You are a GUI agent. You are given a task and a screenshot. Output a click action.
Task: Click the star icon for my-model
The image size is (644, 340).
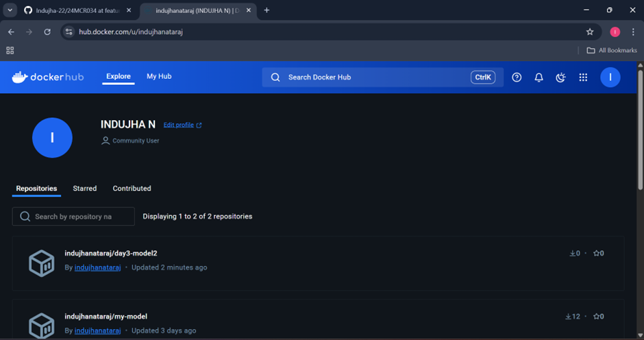[596, 317]
